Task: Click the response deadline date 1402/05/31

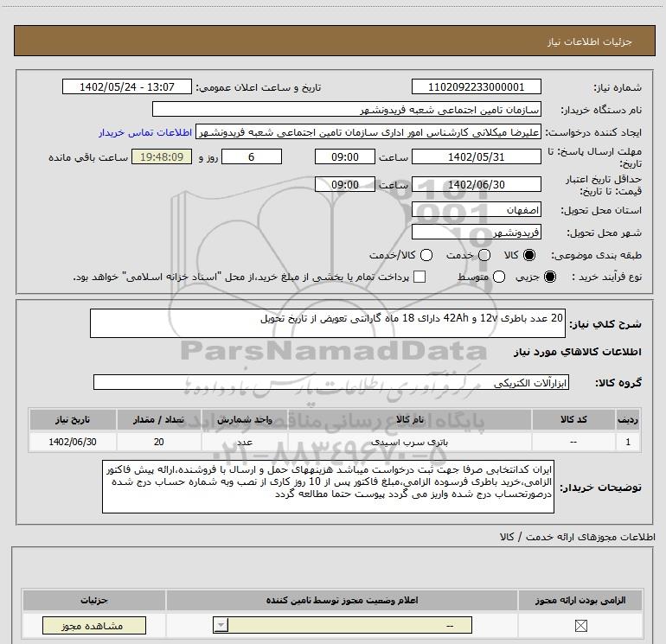Action: pyautogui.click(x=476, y=156)
